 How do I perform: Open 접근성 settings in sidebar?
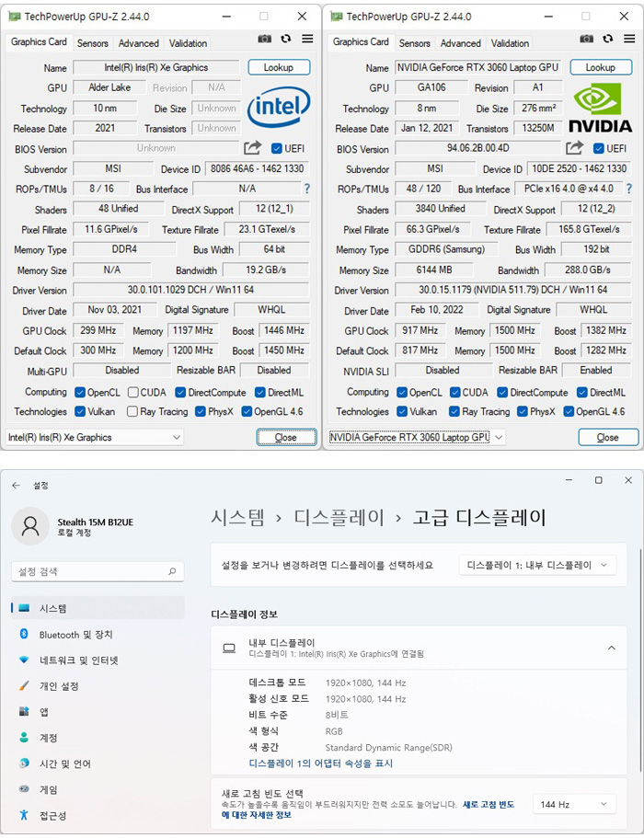point(98,816)
